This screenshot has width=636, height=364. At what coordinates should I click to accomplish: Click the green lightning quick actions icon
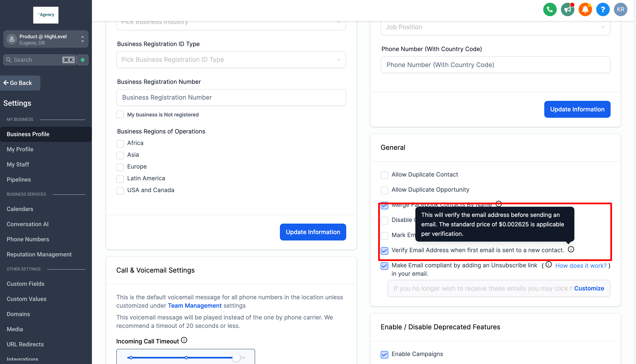pos(83,60)
